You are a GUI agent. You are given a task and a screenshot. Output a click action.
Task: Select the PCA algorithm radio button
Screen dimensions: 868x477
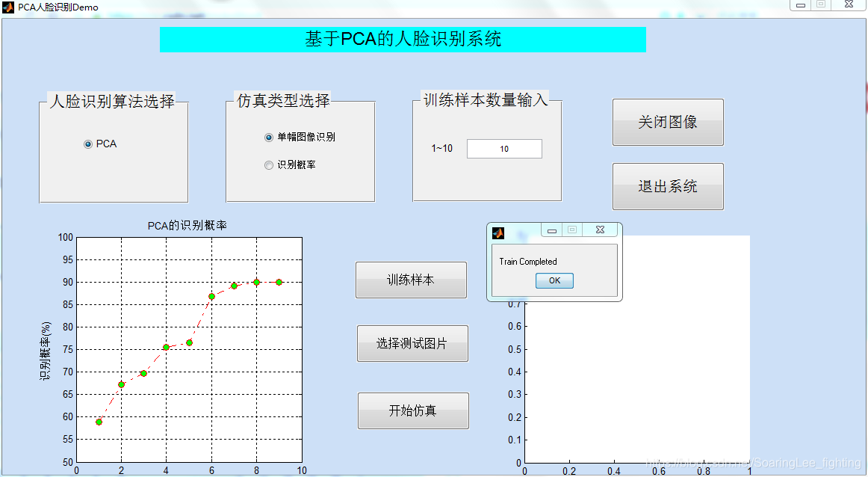88,144
